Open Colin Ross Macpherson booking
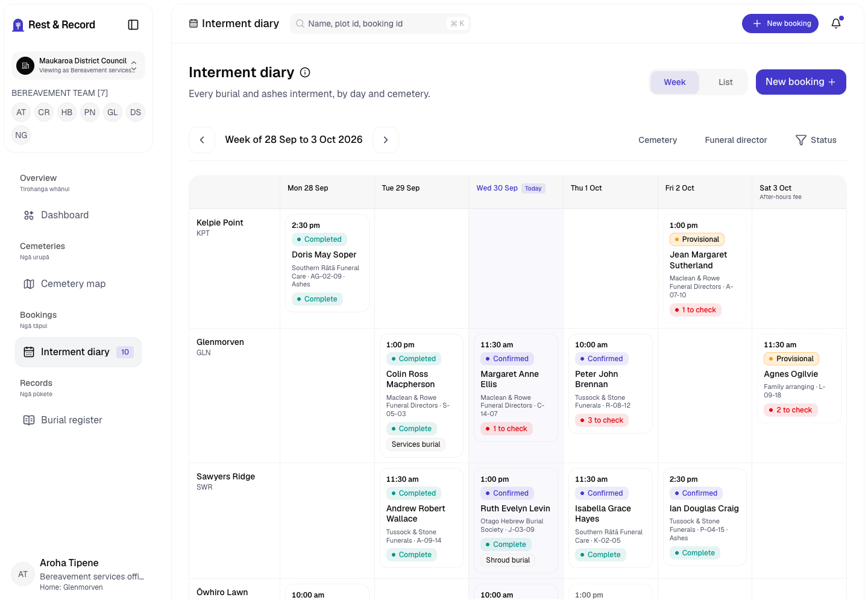The image size is (868, 603). click(x=421, y=396)
